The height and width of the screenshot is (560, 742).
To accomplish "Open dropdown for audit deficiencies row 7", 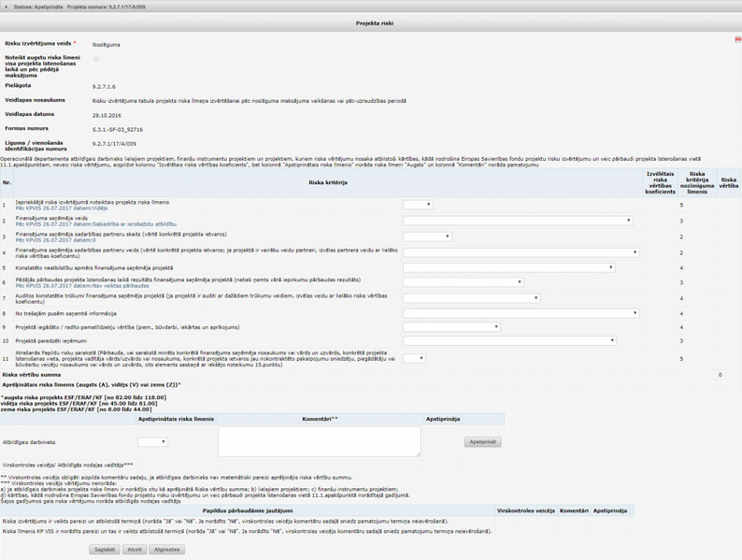I will point(472,298).
